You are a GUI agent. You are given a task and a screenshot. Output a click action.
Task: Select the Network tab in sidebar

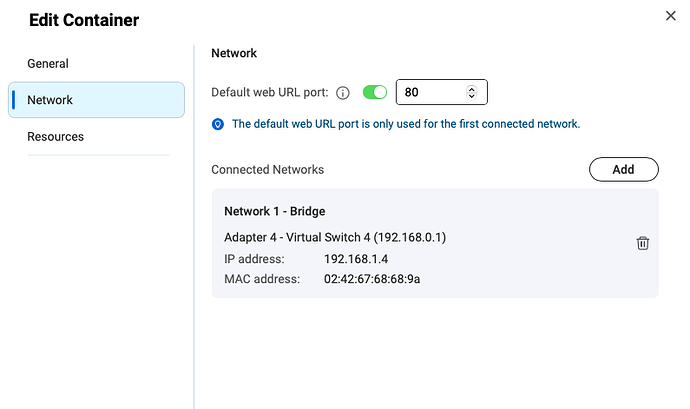point(96,100)
